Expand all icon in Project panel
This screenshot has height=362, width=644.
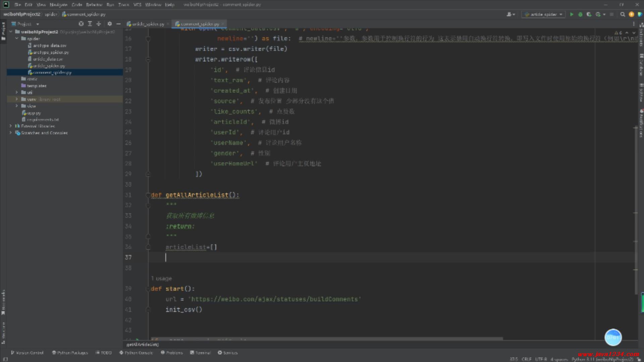click(x=90, y=24)
